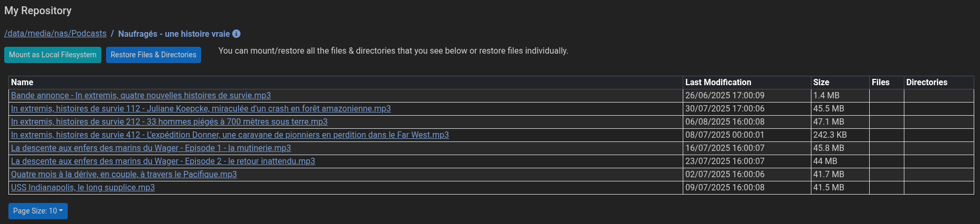This screenshot has height=224, width=980.
Task: Click the info icon beside Naufragés title
Action: pos(236,34)
